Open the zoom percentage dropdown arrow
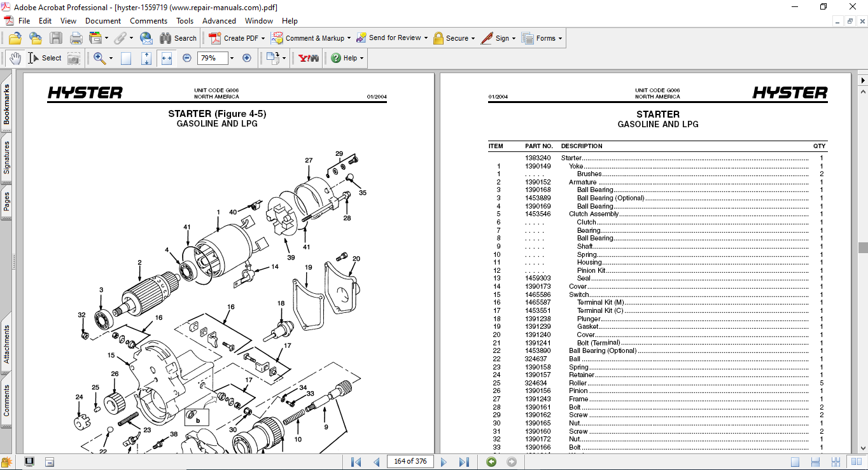 [x=232, y=58]
